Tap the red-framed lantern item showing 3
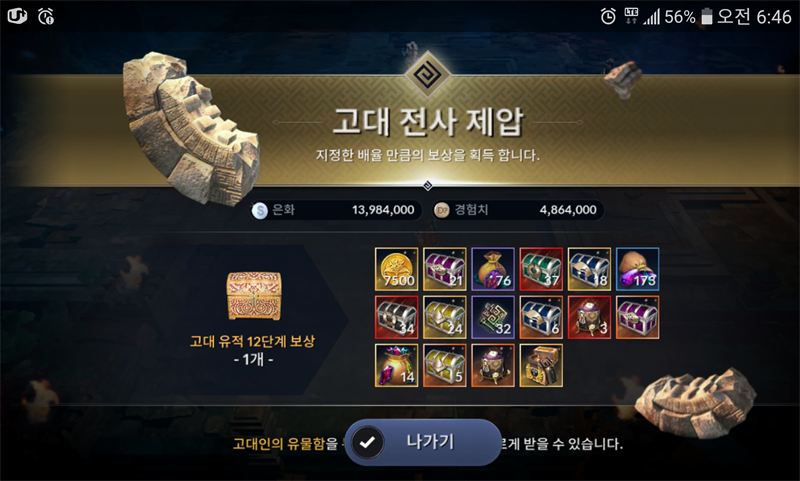 click(x=589, y=317)
